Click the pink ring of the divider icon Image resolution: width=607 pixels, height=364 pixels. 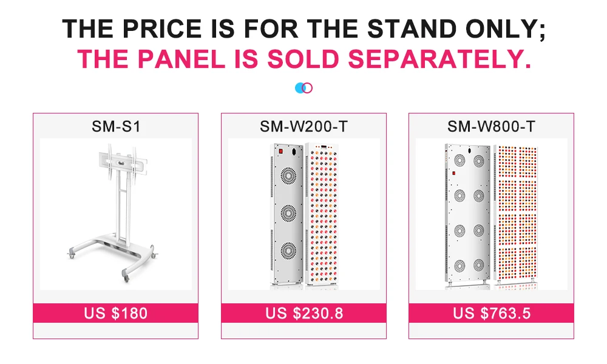point(308,88)
